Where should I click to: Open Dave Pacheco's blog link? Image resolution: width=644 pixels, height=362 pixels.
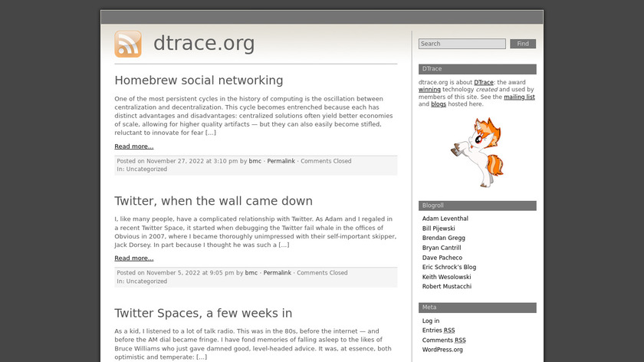442,258
